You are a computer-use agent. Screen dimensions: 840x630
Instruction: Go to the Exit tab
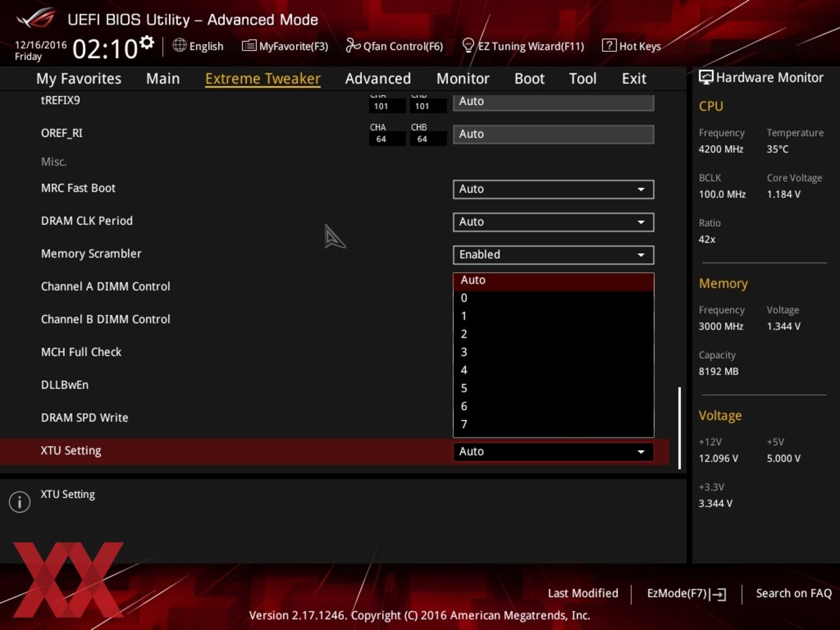(634, 78)
